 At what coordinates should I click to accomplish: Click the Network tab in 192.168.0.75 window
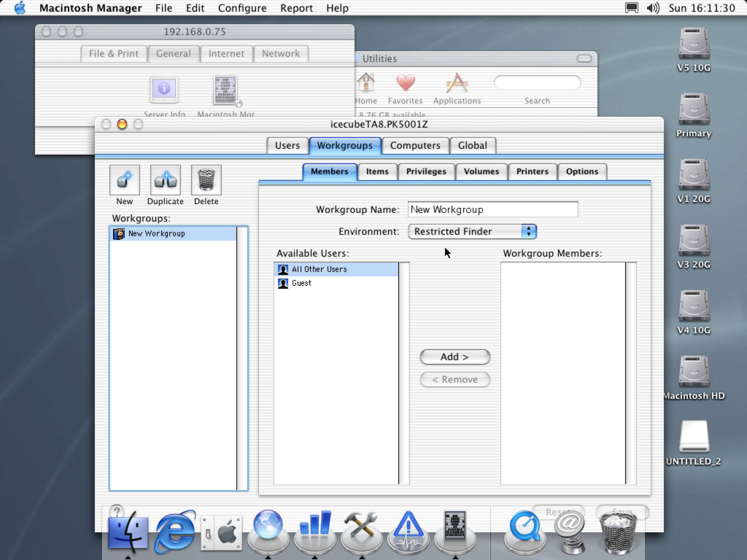pyautogui.click(x=281, y=54)
